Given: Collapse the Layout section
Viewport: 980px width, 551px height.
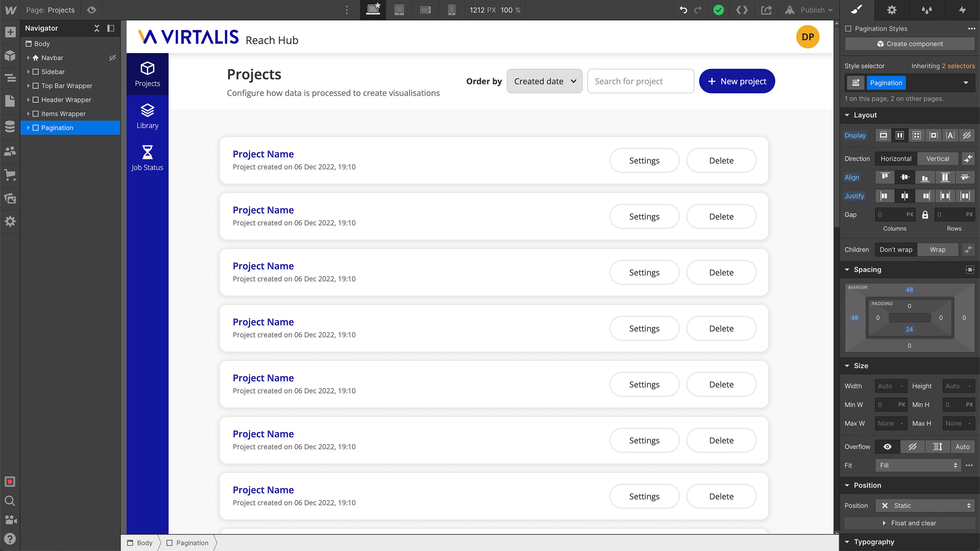Looking at the screenshot, I should [847, 115].
